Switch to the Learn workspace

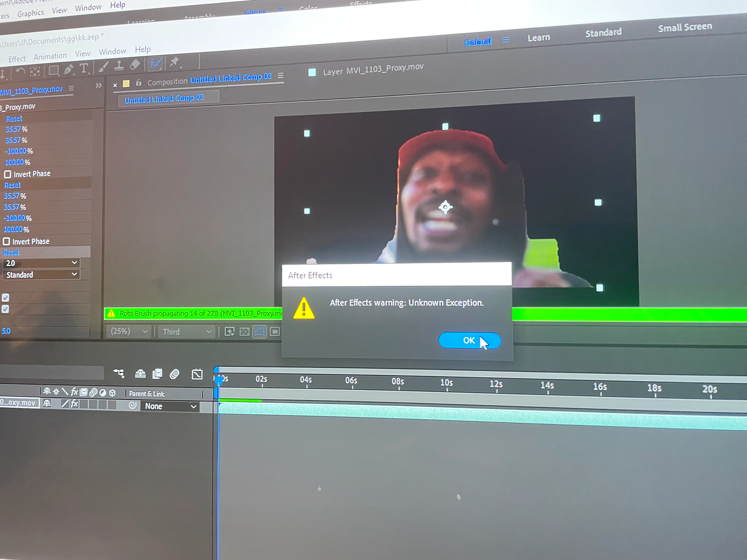click(539, 38)
